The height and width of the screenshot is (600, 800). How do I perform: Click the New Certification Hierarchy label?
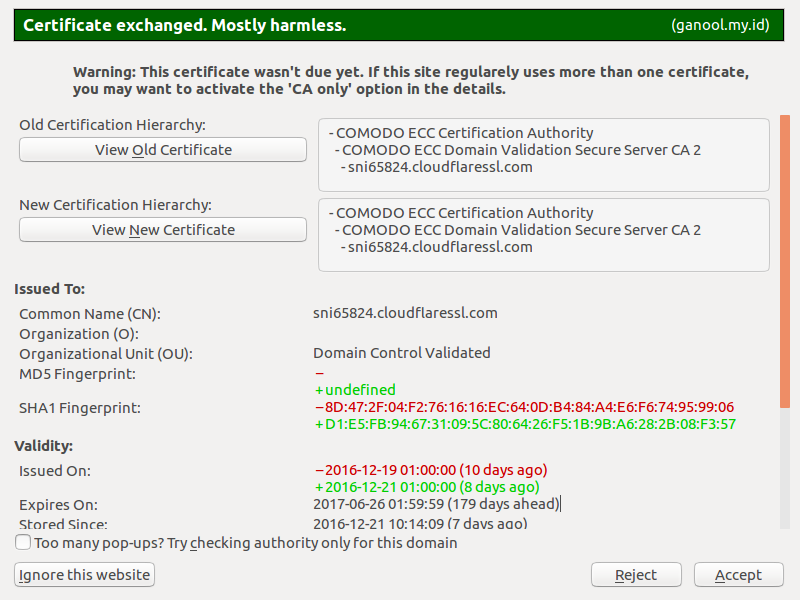[115, 205]
